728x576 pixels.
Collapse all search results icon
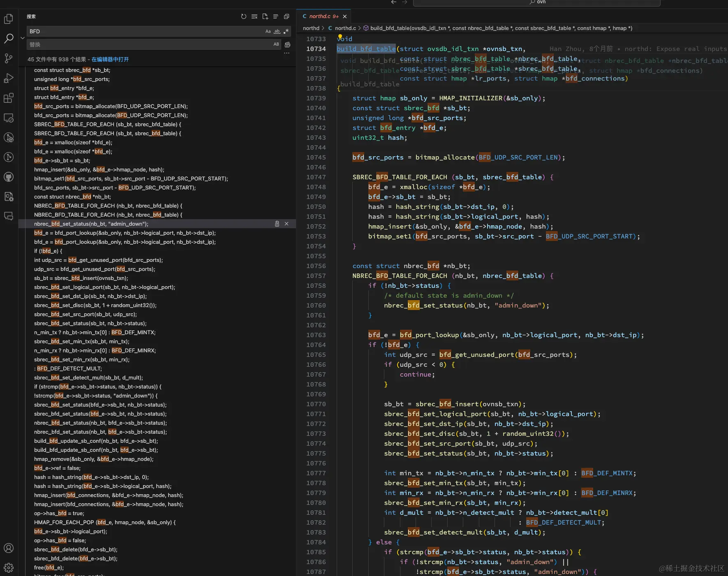coord(287,16)
